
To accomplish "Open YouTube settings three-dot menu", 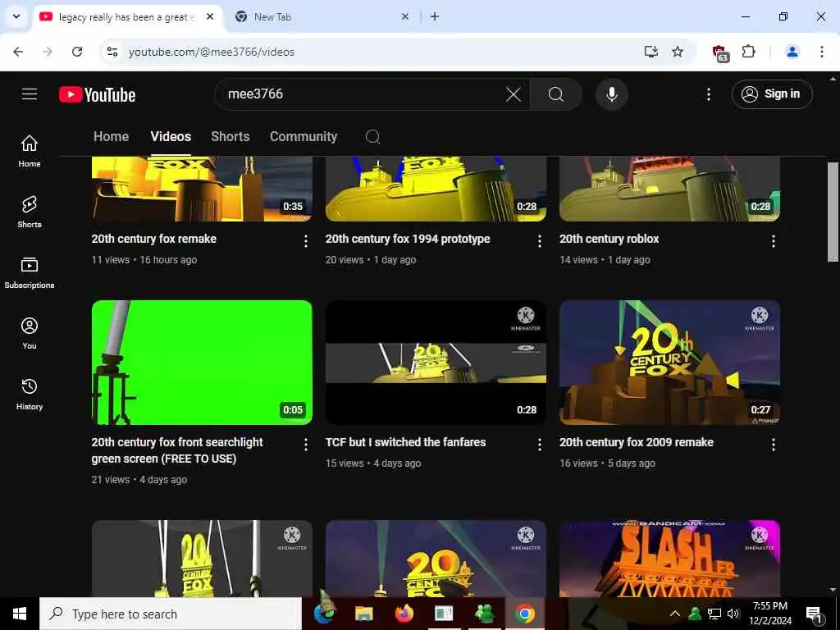I will click(x=708, y=95).
